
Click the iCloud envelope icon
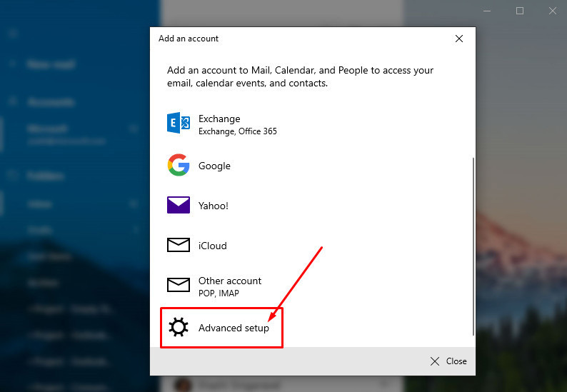(178, 246)
